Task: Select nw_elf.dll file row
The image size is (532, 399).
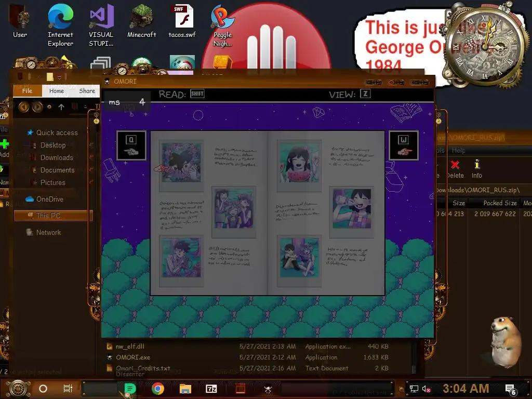Action: point(248,347)
